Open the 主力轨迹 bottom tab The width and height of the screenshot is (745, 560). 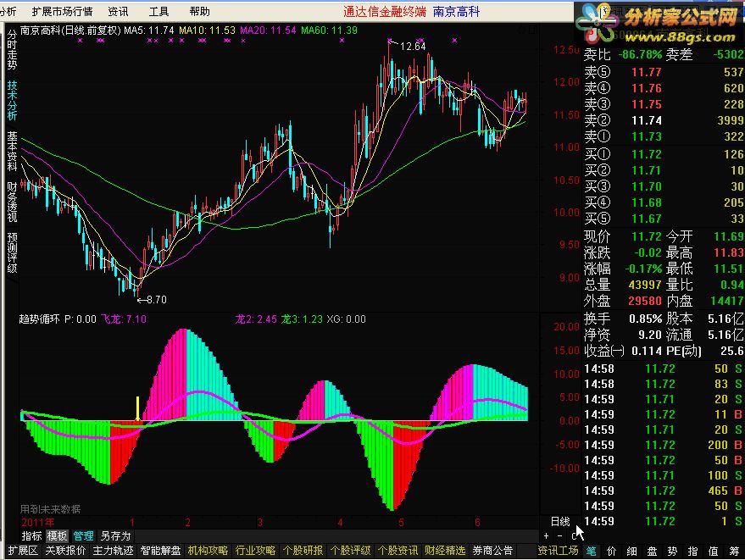tap(113, 551)
